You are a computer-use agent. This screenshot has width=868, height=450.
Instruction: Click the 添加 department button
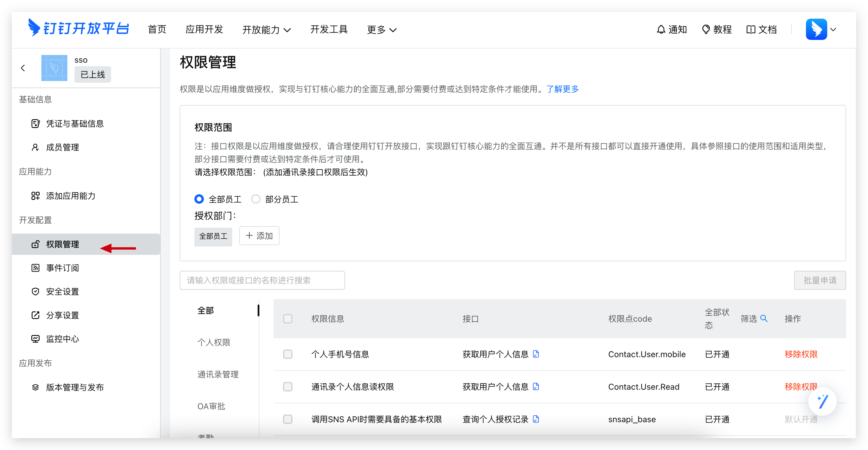tap(259, 236)
